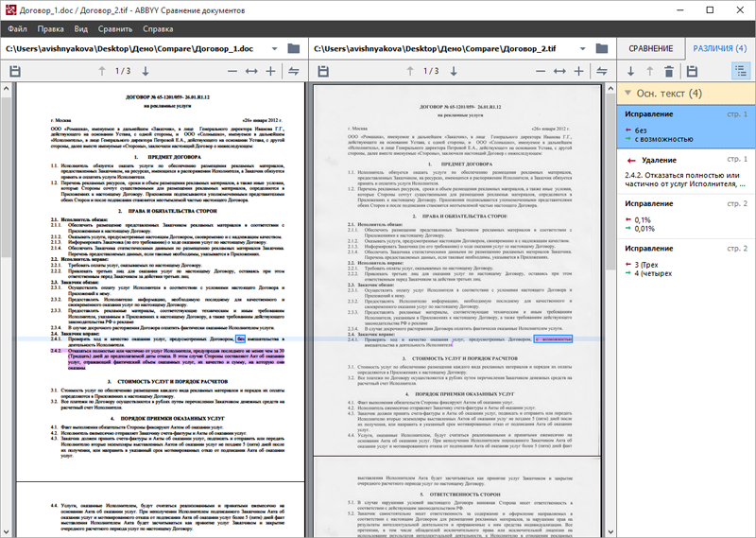Zoom out the right document view

pos(541,72)
